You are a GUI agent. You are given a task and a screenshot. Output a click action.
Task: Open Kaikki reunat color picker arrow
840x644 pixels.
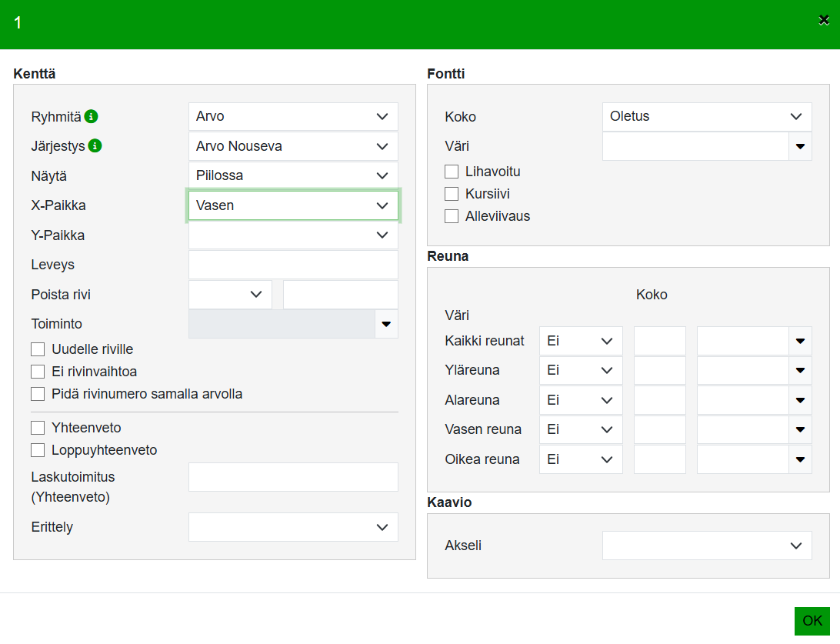point(800,341)
